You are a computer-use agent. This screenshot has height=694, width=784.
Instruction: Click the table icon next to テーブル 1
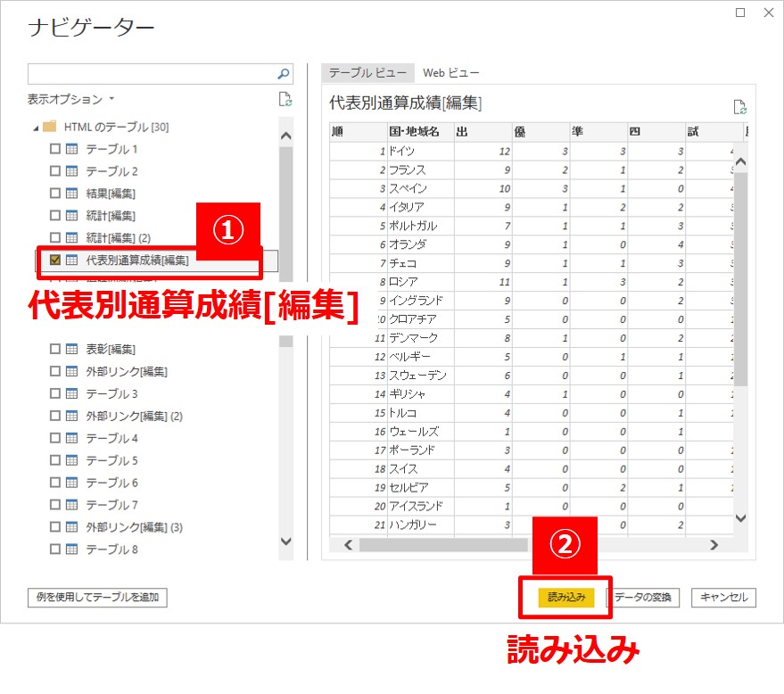(72, 149)
